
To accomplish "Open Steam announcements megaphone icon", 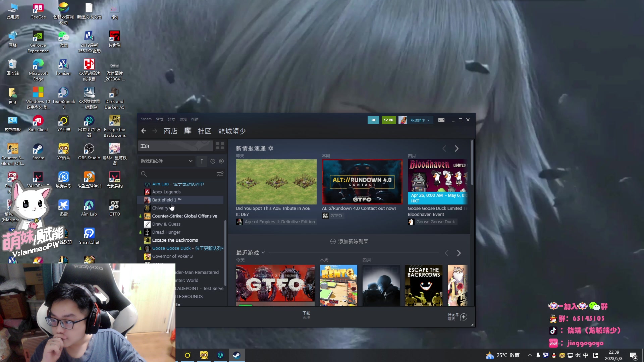I will 373,120.
